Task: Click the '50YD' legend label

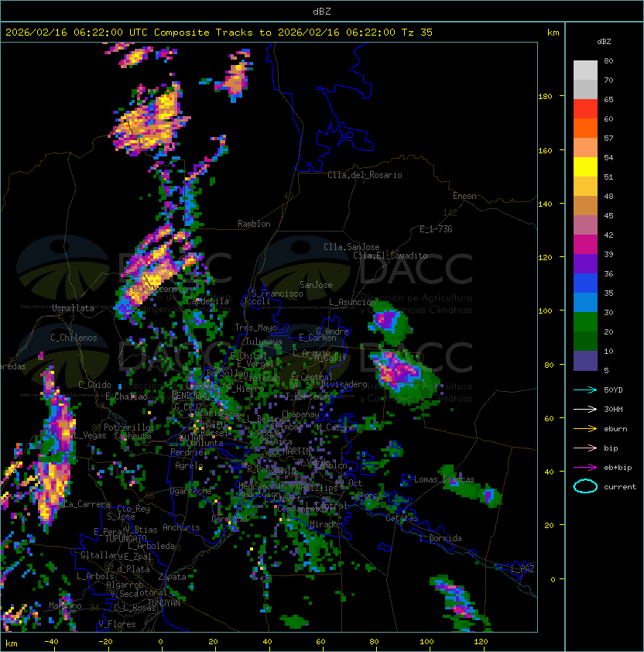Action: click(x=613, y=390)
